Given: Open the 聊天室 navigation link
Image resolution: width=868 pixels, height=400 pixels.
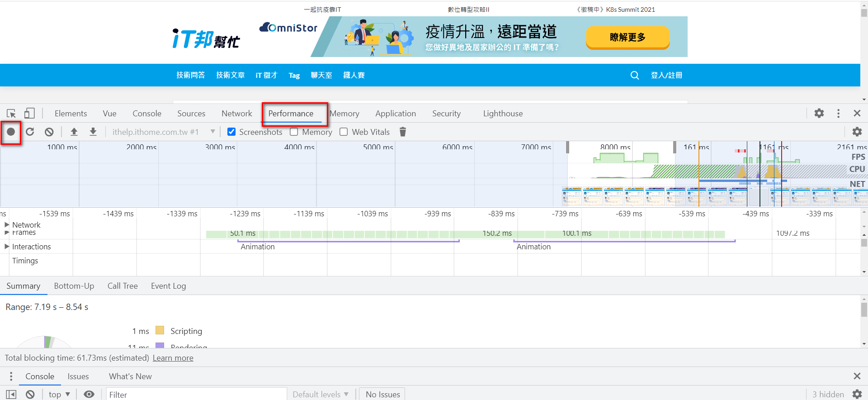Looking at the screenshot, I should click(x=321, y=75).
